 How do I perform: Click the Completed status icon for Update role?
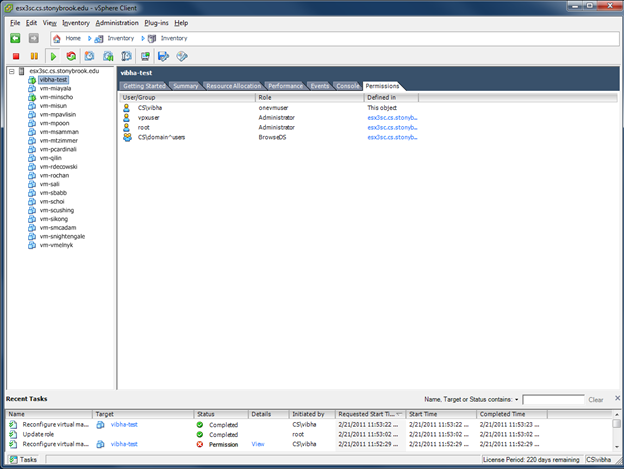[200, 434]
